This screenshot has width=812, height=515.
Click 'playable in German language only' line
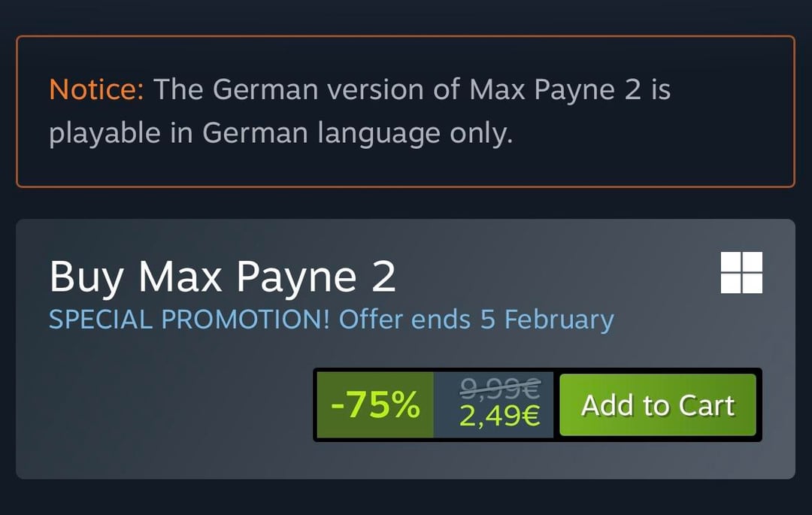280,134
